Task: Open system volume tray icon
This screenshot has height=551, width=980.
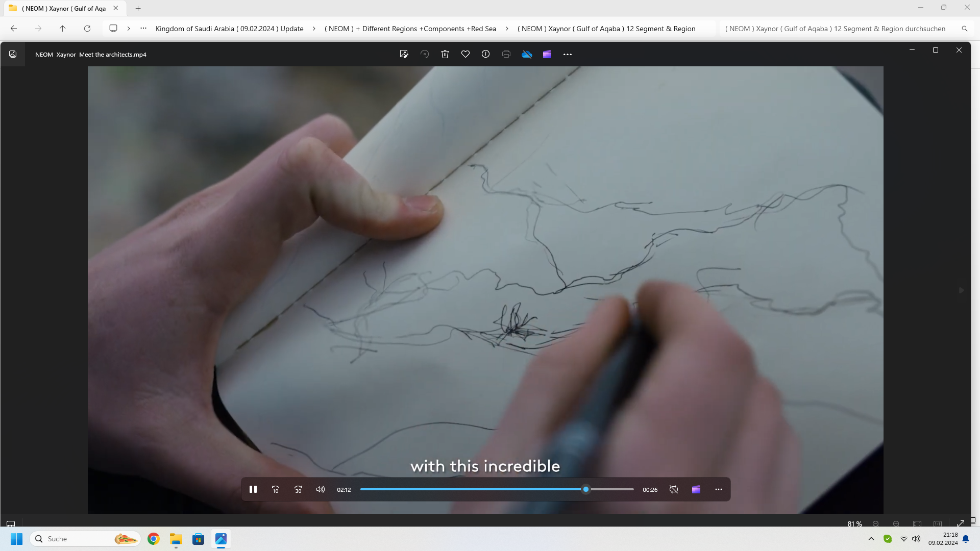Action: tap(917, 539)
